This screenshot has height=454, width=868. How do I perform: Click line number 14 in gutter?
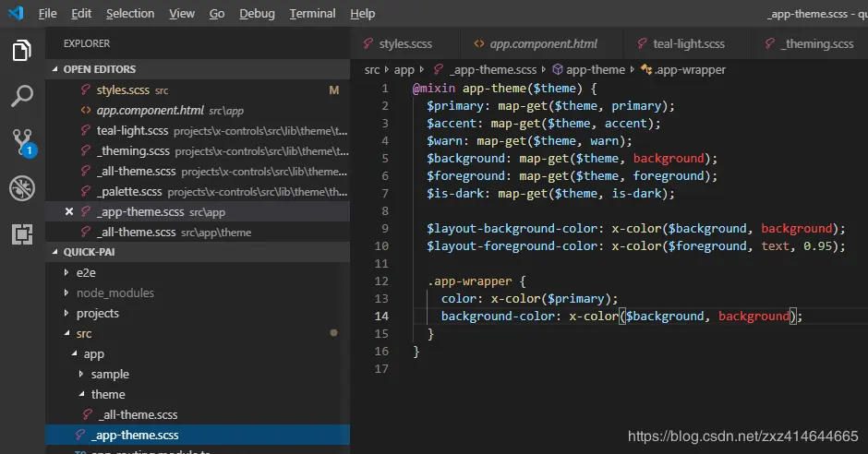[381, 317]
